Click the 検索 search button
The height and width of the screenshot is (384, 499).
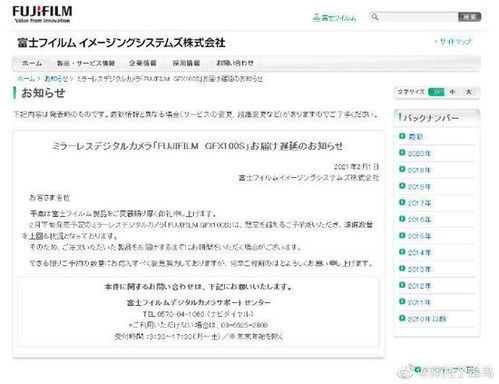469,17
